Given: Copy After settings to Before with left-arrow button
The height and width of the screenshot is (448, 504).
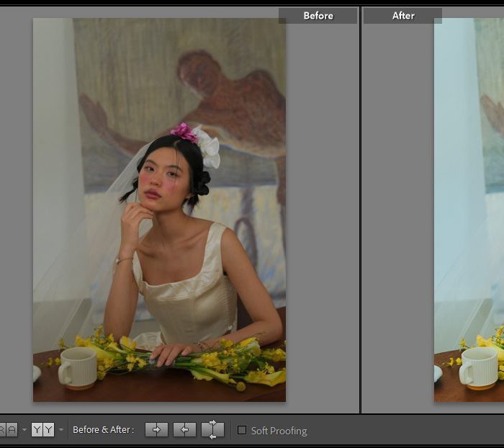Looking at the screenshot, I should [184, 430].
